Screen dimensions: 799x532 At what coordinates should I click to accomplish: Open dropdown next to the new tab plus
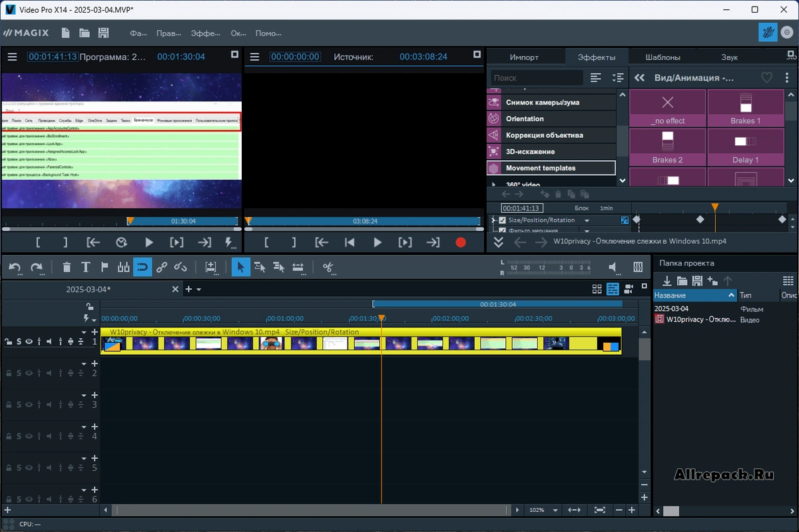198,289
